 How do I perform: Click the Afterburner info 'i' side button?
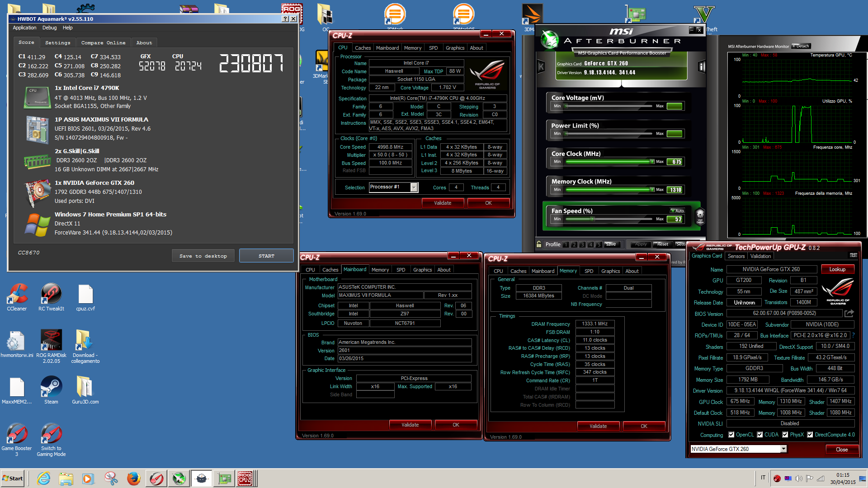coord(702,67)
